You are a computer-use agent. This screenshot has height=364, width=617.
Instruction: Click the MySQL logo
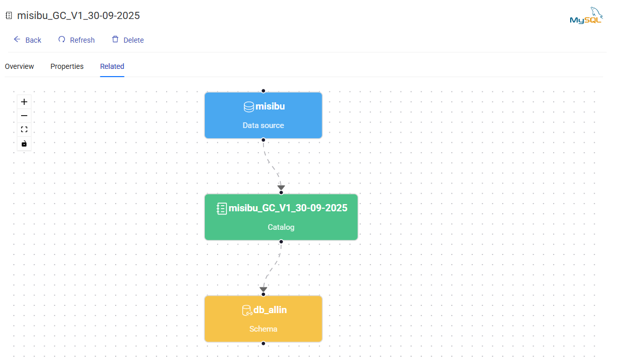pos(586,16)
